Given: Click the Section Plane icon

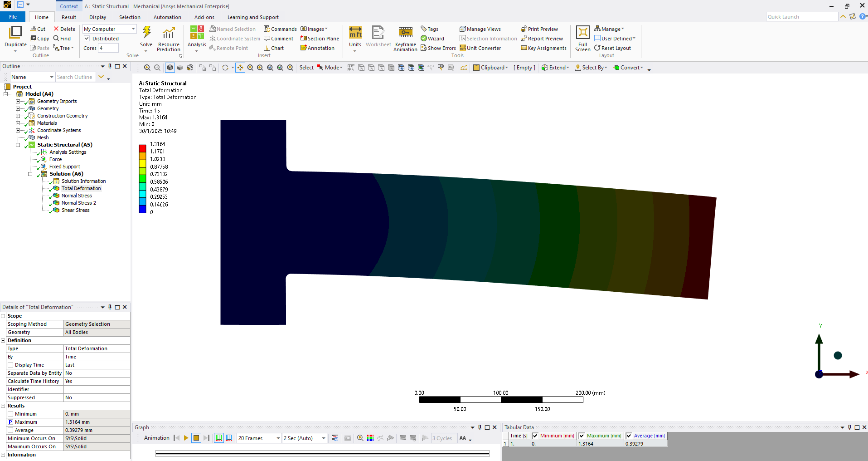Looking at the screenshot, I should pos(303,39).
